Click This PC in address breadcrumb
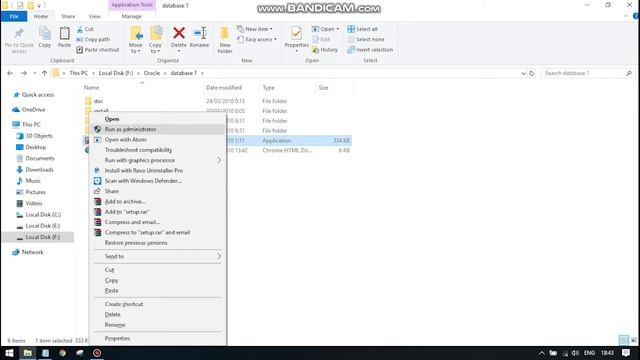Image resolution: width=640 pixels, height=360 pixels. pos(78,73)
